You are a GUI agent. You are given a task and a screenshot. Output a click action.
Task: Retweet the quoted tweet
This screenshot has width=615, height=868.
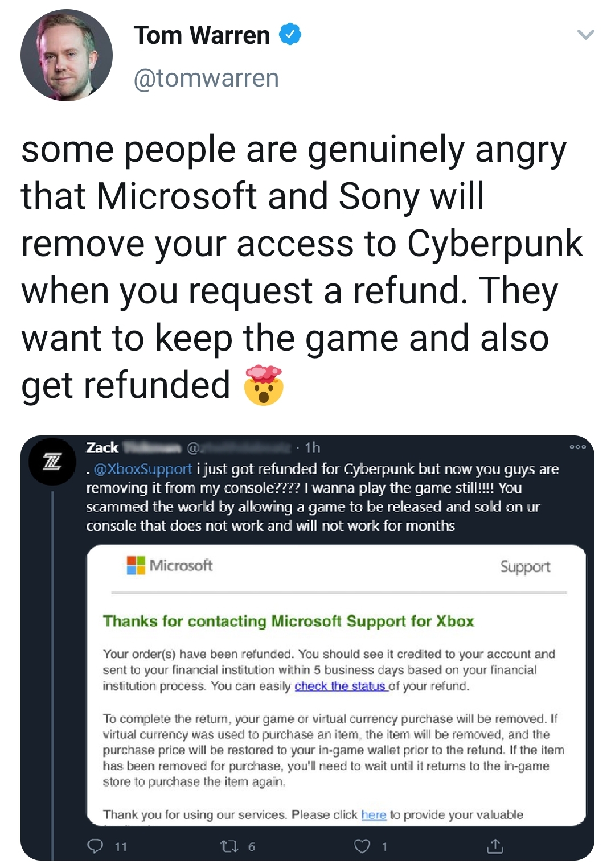tap(229, 846)
